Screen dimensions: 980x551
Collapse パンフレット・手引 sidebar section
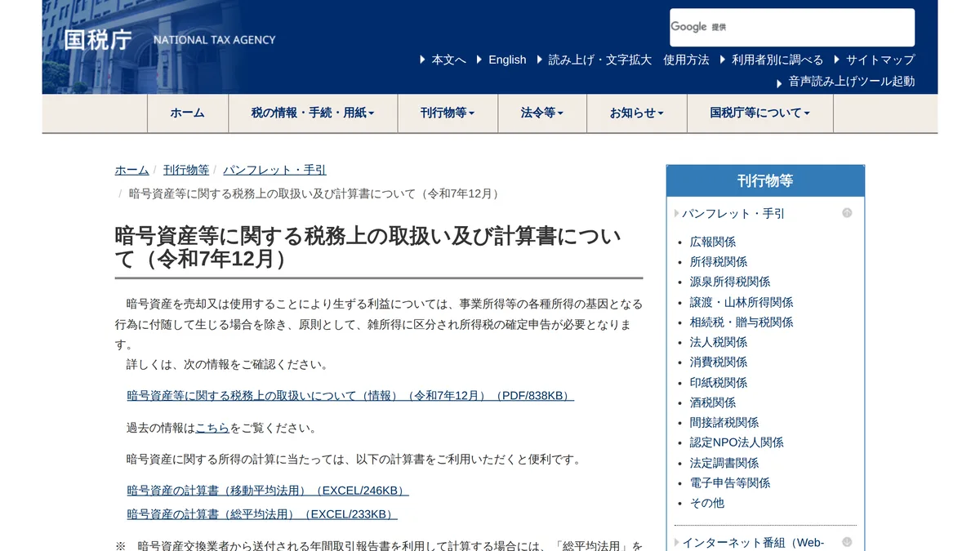tap(733, 213)
